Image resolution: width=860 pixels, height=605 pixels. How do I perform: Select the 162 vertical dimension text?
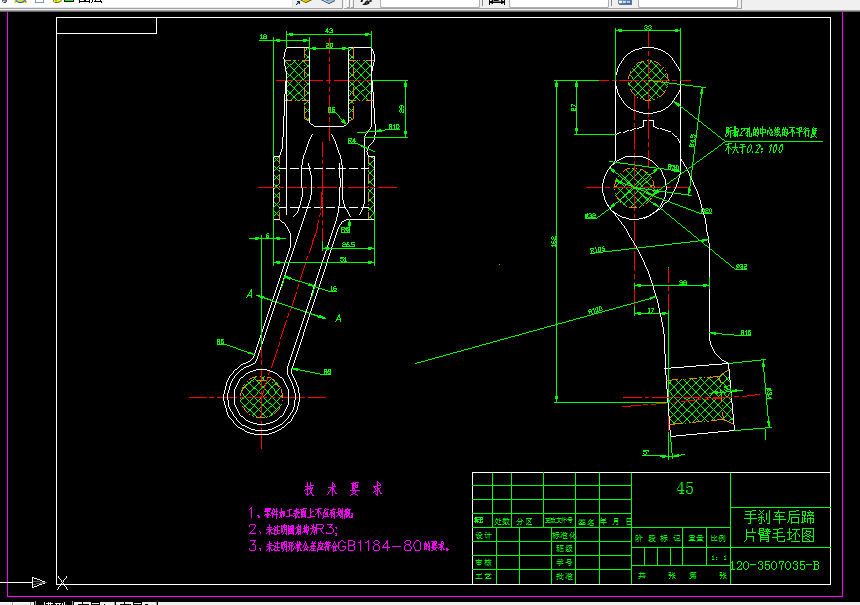pos(554,241)
